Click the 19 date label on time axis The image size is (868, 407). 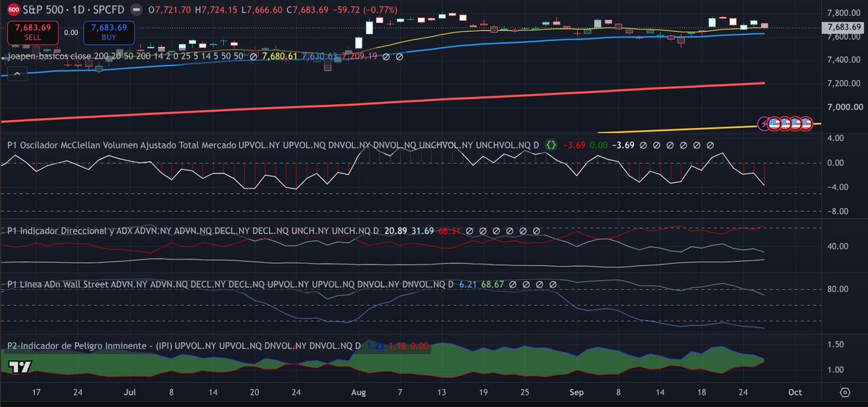tap(483, 393)
